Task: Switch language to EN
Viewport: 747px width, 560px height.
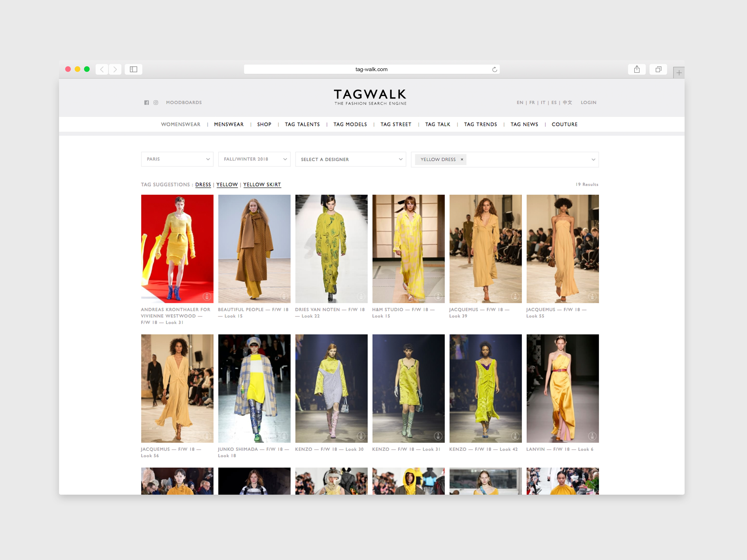Action: [520, 102]
